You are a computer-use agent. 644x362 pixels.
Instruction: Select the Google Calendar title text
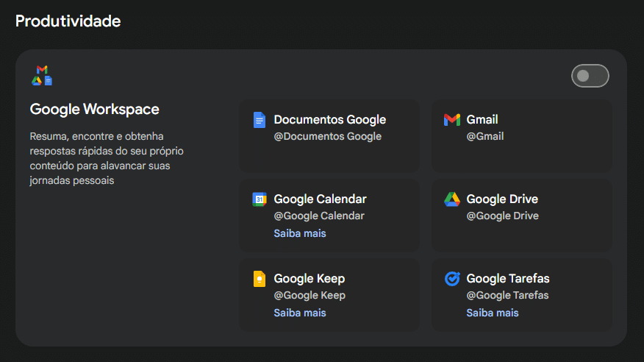[x=320, y=199]
